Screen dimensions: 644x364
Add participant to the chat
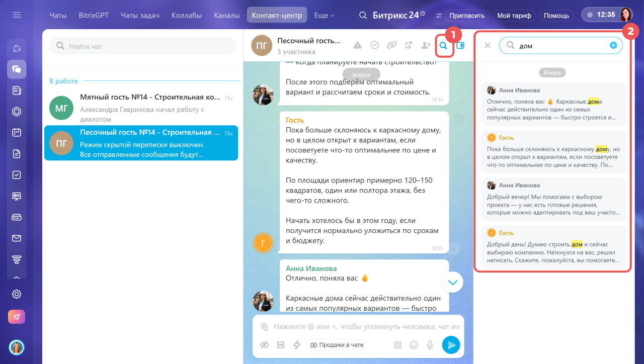[426, 45]
